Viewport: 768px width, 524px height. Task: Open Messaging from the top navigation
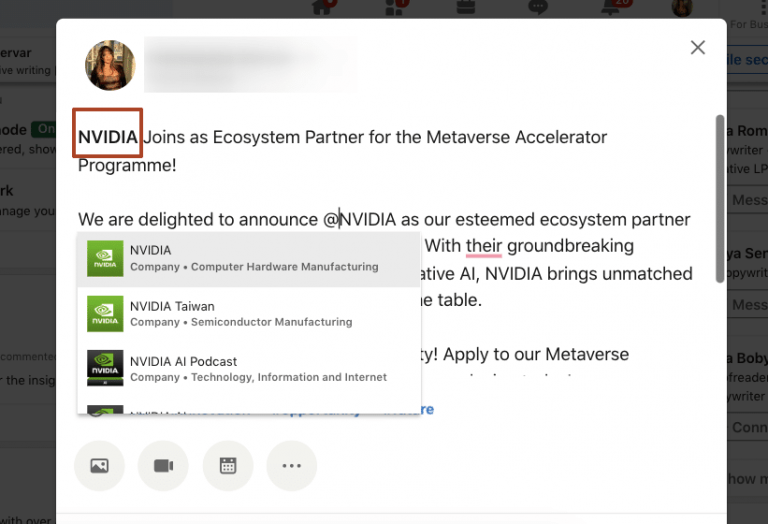click(x=538, y=8)
